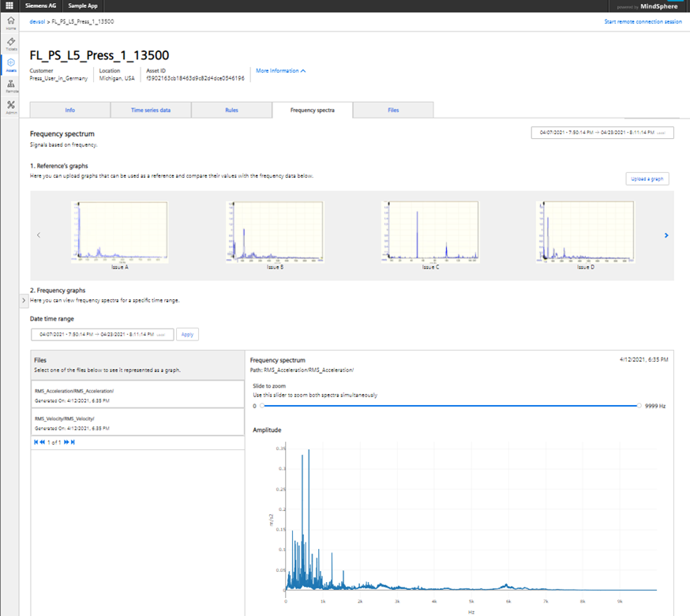This screenshot has width=690, height=616.
Task: Select the Assets sidebar icon
Action: (11, 65)
